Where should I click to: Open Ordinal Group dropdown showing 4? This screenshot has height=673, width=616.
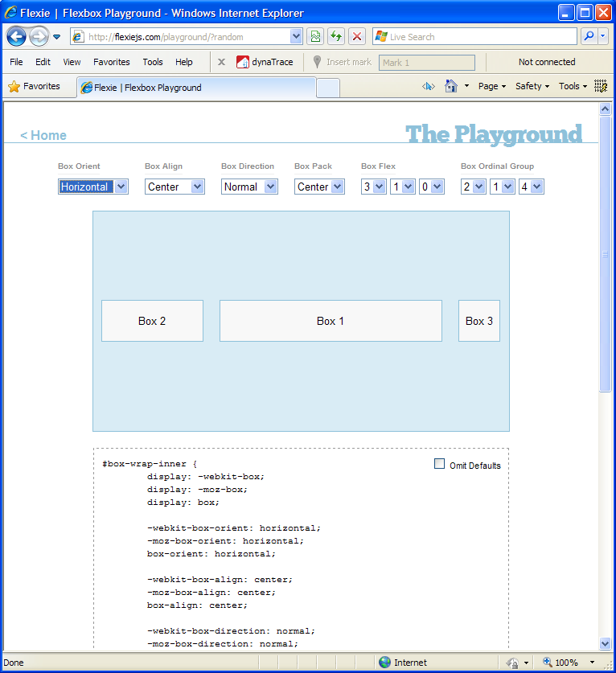pos(532,187)
